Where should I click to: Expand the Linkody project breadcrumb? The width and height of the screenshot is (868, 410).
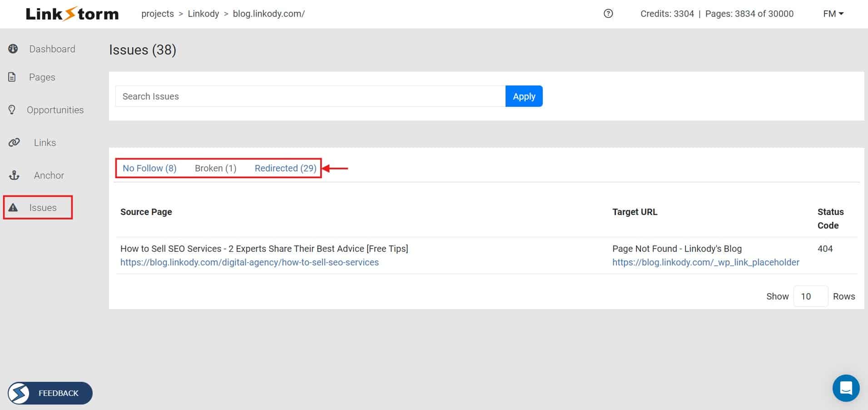[x=203, y=14]
